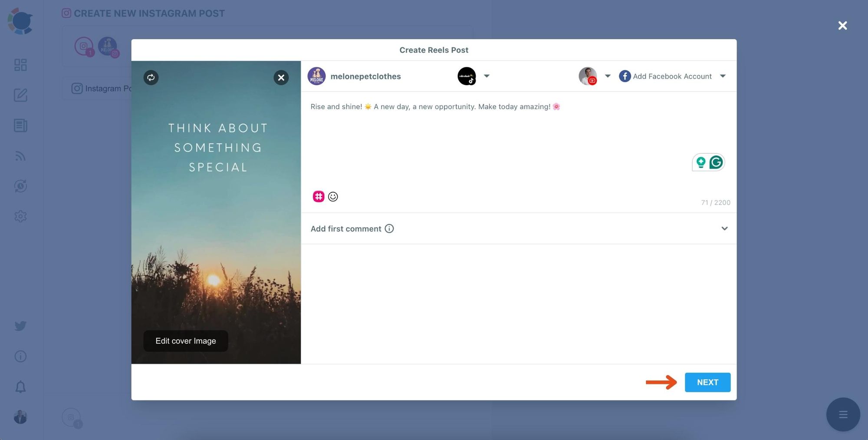Open the dashboard grid icon in sidebar
868x440 pixels.
click(20, 65)
